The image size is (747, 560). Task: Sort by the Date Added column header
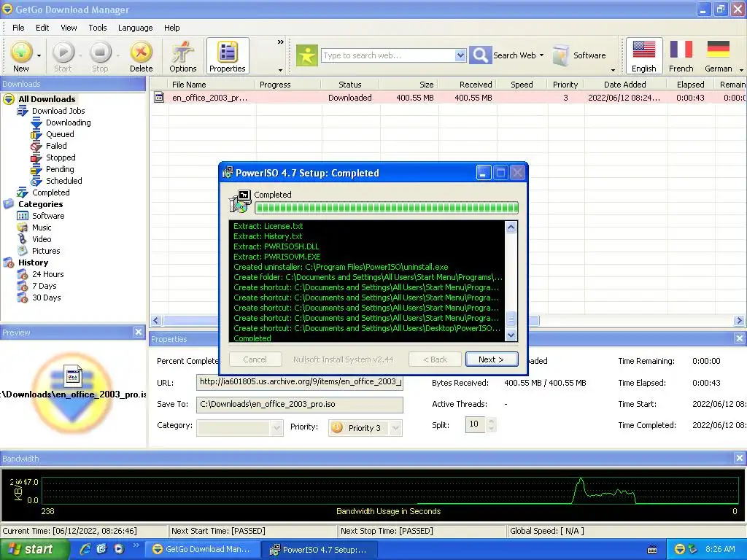click(624, 85)
